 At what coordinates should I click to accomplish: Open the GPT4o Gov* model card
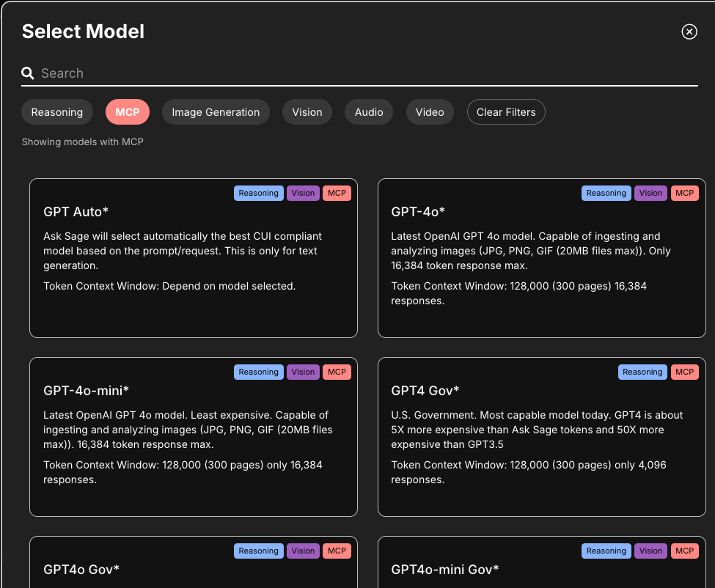click(x=194, y=562)
